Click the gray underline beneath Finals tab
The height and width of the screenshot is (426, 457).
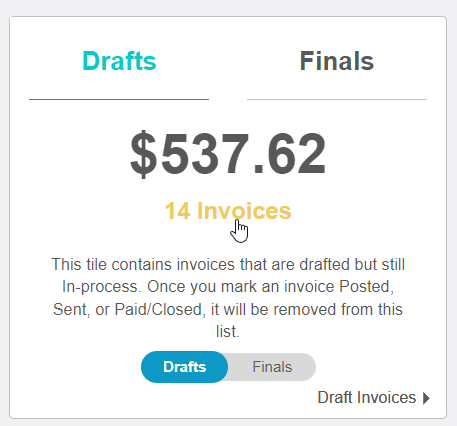coord(337,99)
